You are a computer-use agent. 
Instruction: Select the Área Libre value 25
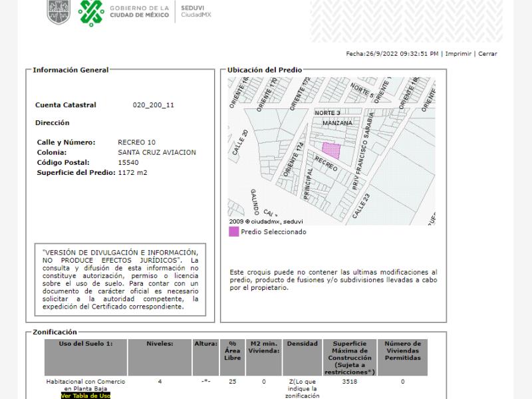[232, 381]
